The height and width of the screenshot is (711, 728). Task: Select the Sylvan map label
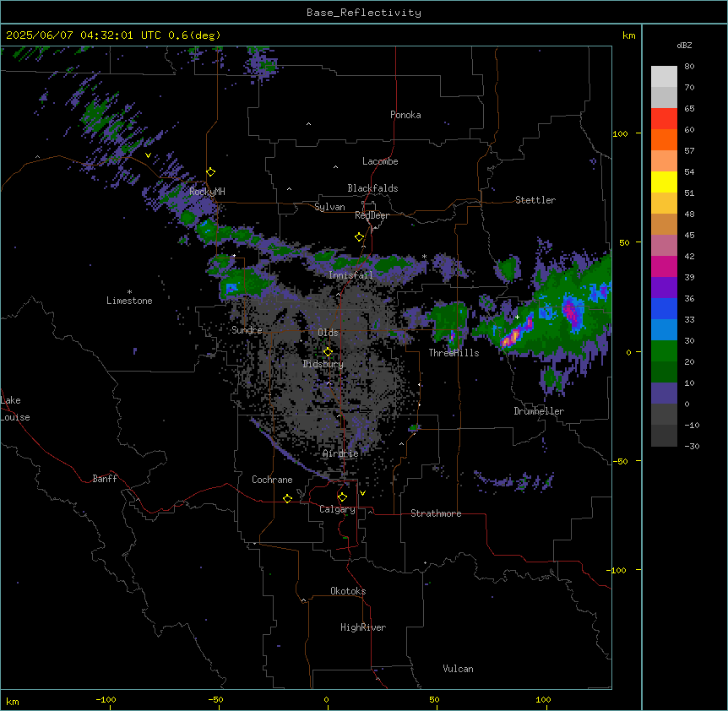coord(329,207)
